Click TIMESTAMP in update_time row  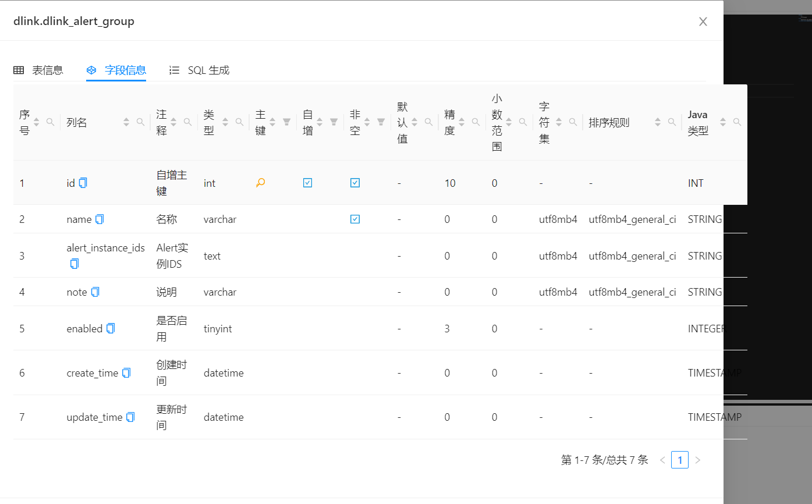(715, 417)
